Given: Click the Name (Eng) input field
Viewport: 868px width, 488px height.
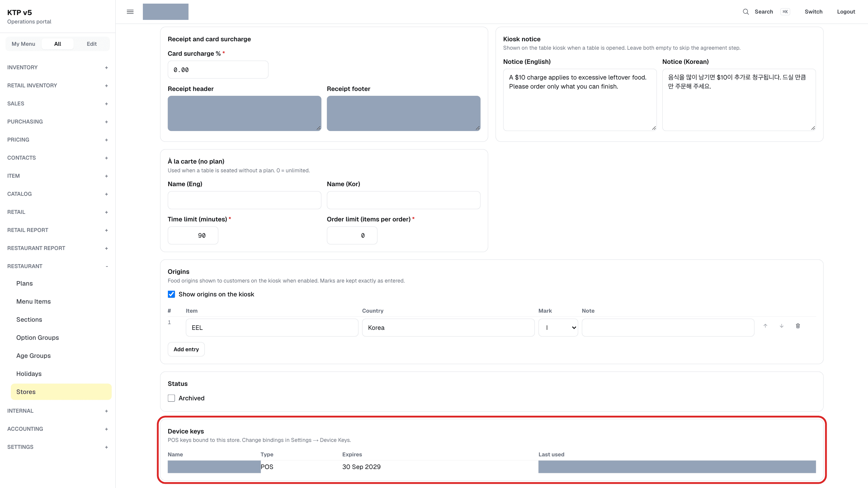Looking at the screenshot, I should (x=244, y=200).
